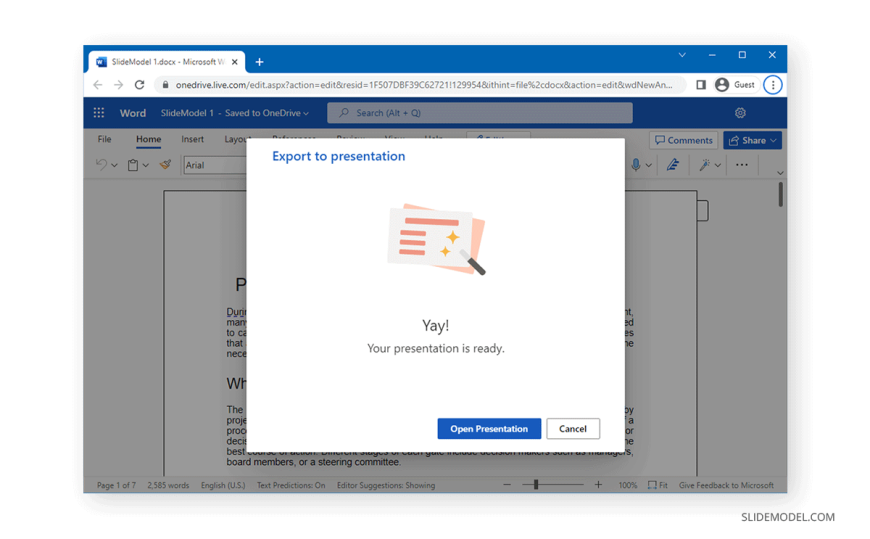Click Page 1 of 7 in status bar
Screen dimensions: 870x539
click(117, 485)
